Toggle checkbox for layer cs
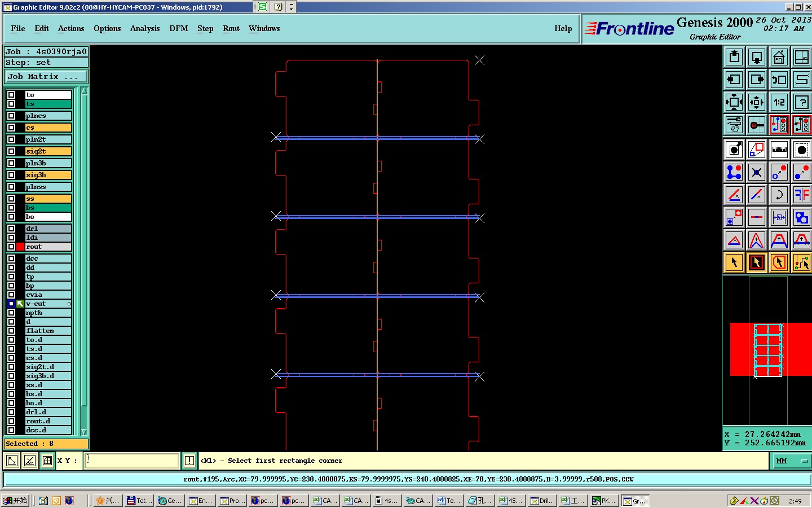Screen dimensions: 812x508 [x=11, y=128]
